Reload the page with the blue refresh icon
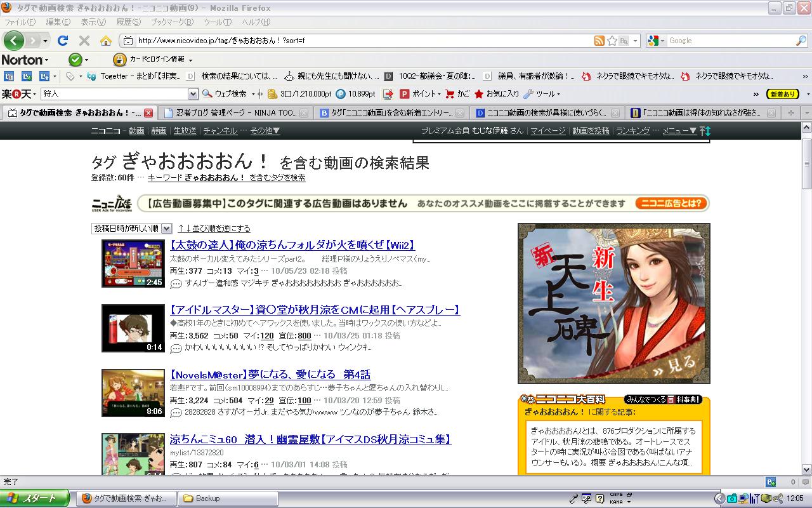 point(62,41)
